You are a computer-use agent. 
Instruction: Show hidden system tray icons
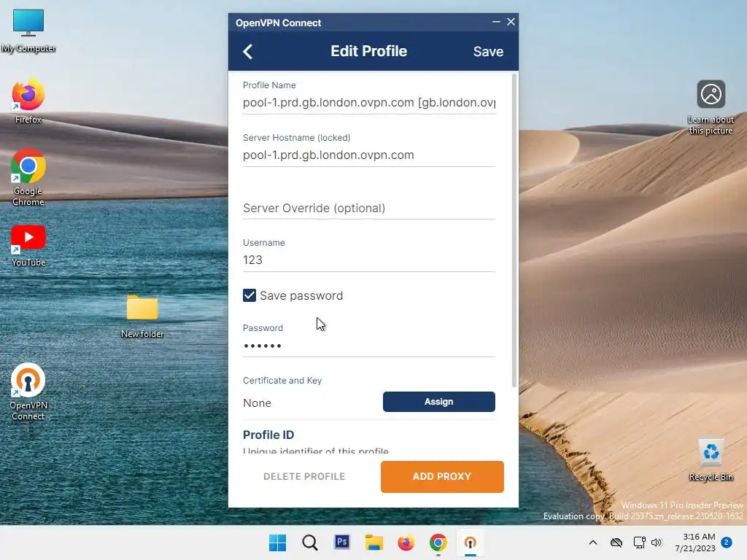pos(592,542)
